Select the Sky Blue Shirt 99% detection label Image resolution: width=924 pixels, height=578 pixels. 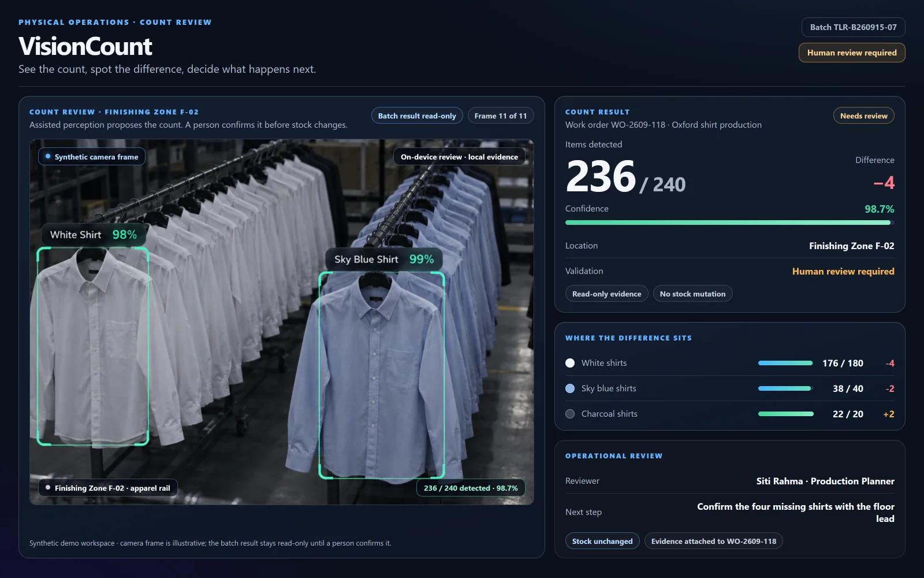pos(384,260)
